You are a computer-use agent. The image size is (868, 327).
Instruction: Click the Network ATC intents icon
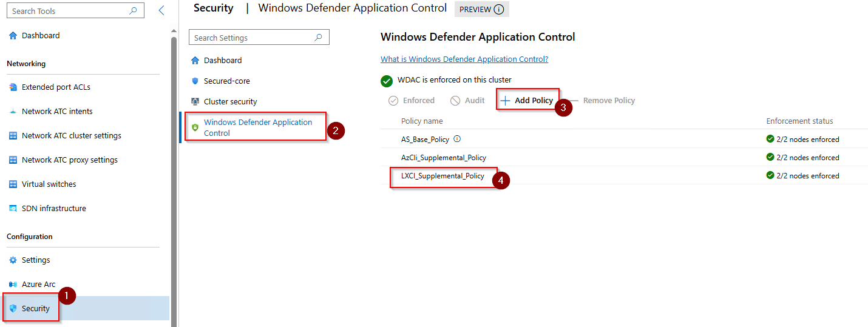[x=13, y=112]
